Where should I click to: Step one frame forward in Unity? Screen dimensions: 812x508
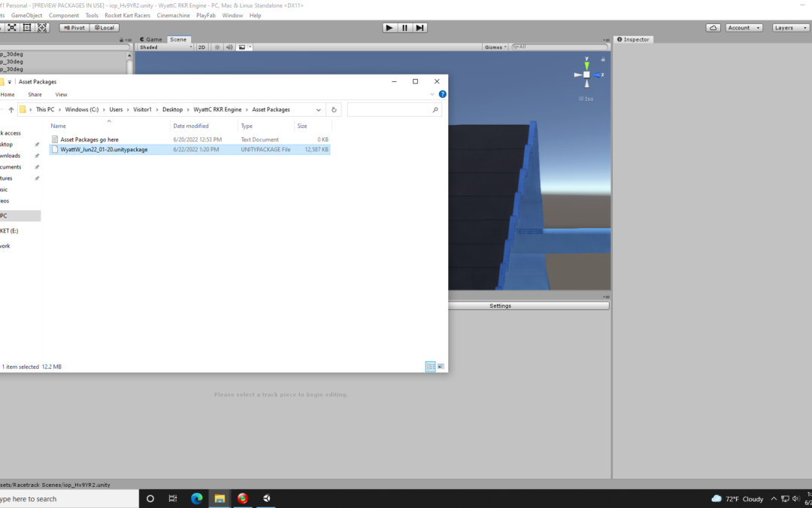pos(420,28)
